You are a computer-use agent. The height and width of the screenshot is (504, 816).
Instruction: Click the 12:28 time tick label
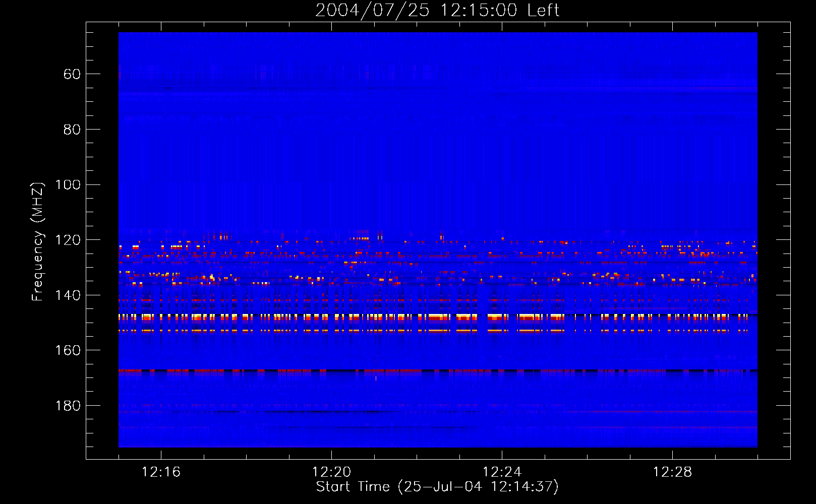pos(672,472)
